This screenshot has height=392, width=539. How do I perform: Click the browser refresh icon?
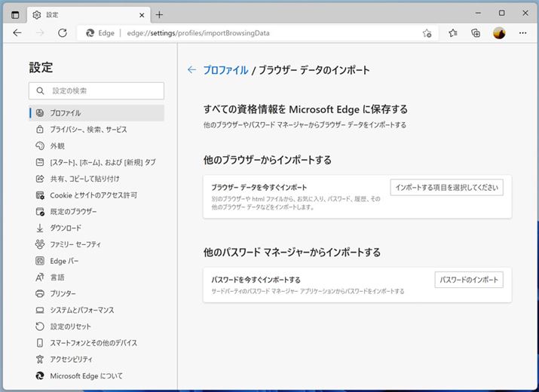[x=63, y=33]
